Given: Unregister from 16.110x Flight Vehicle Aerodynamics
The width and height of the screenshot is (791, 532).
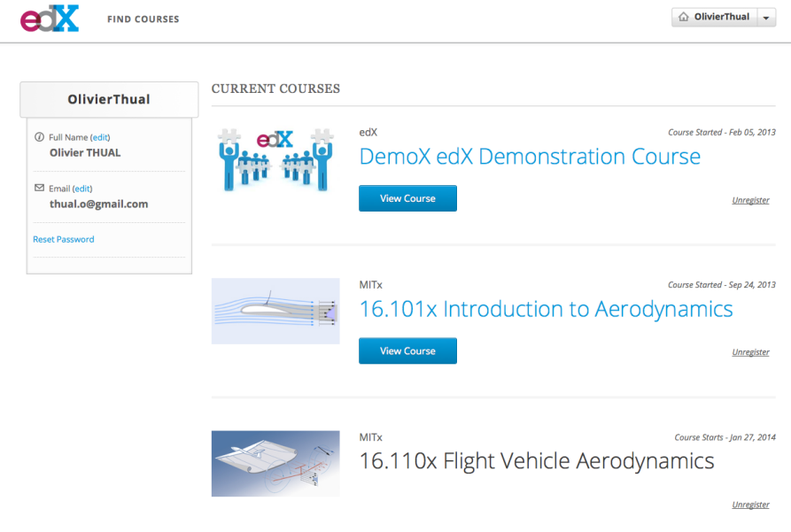Looking at the screenshot, I should tap(750, 505).
